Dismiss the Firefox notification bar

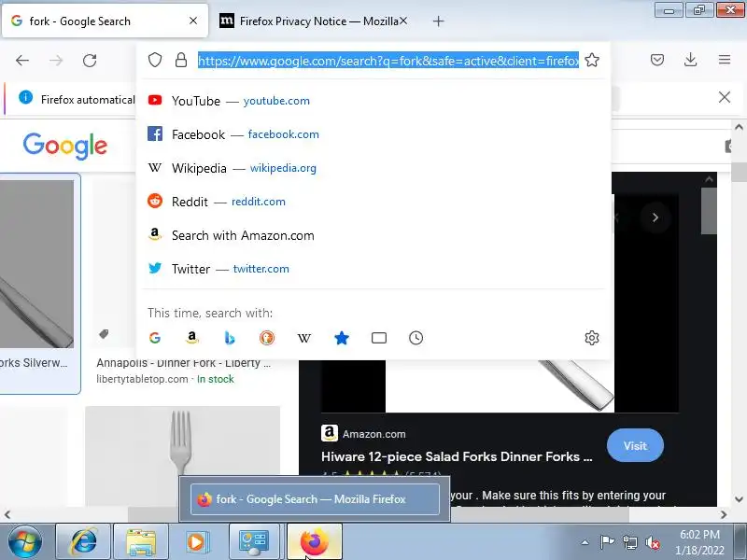coord(725,97)
